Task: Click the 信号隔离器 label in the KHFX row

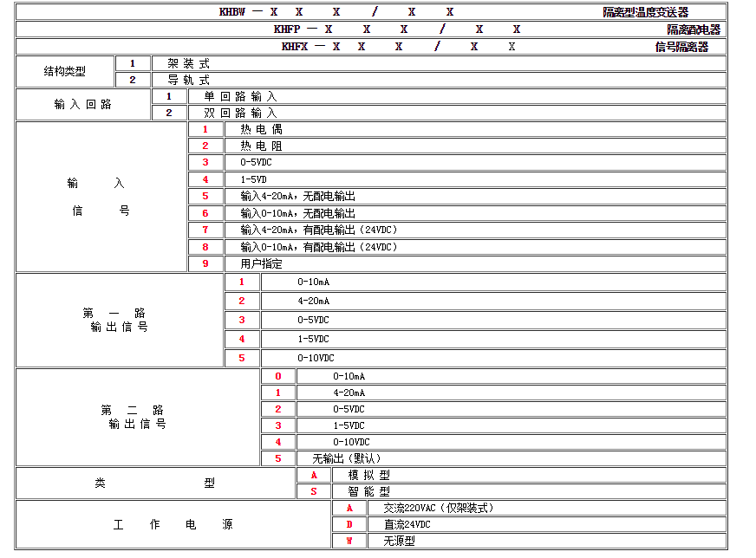Action: coord(681,47)
